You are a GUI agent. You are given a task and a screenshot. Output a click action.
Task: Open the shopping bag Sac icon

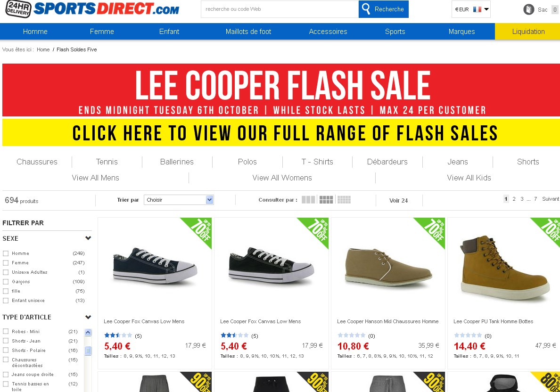(x=528, y=9)
